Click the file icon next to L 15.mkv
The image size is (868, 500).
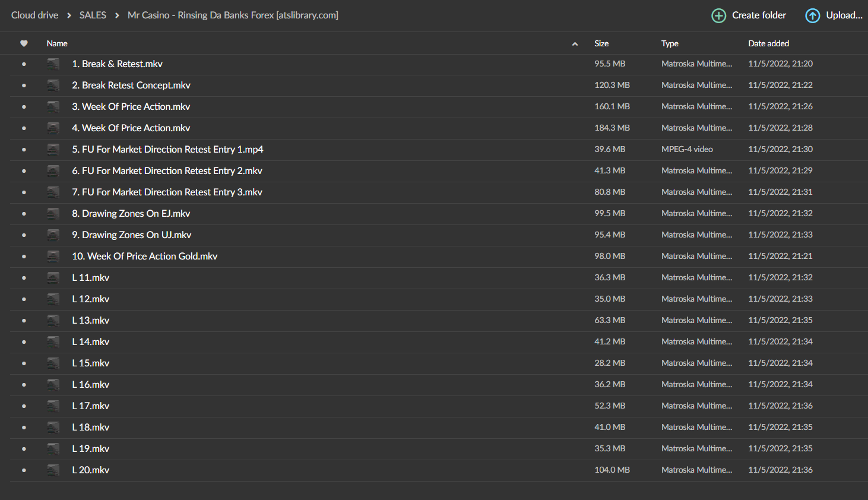(x=53, y=363)
